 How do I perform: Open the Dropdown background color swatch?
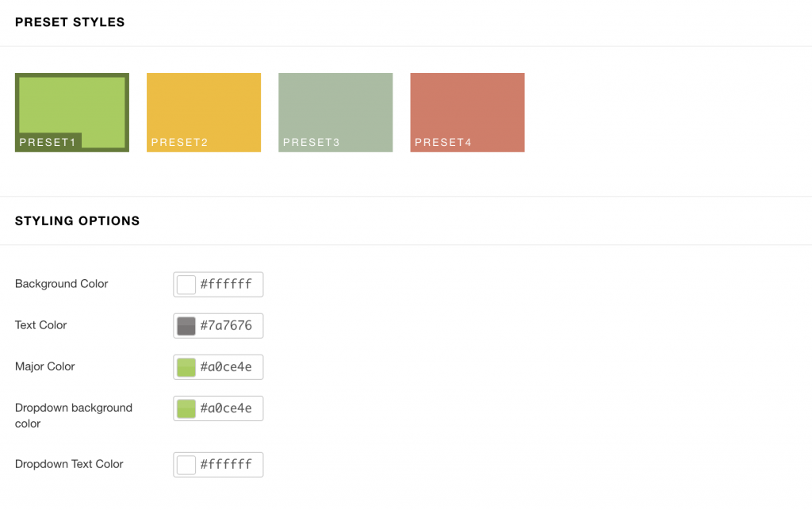coord(186,408)
